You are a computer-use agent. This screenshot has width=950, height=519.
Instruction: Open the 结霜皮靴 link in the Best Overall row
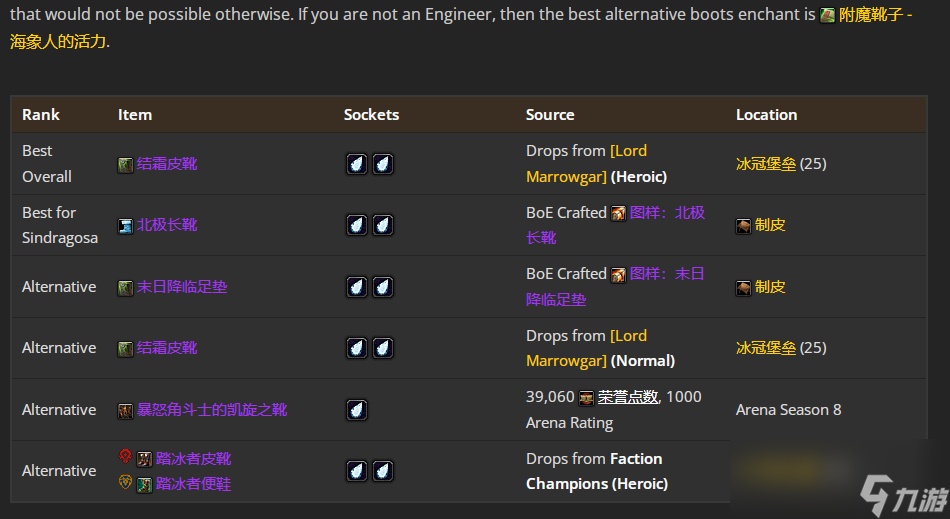point(167,164)
